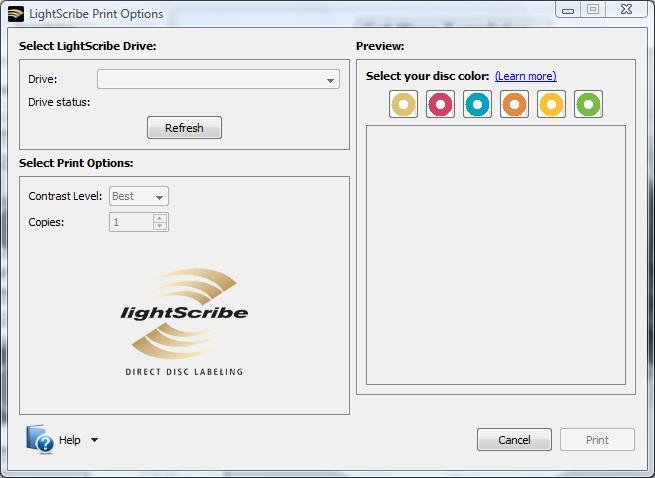Screen dimensions: 655x478
Task: Click the Help book icon
Action: click(x=40, y=439)
